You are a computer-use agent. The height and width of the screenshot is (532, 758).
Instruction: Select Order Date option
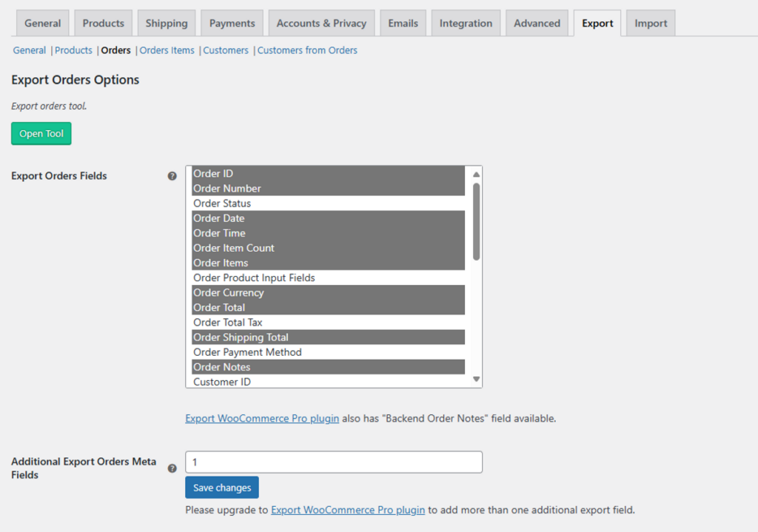[328, 218]
